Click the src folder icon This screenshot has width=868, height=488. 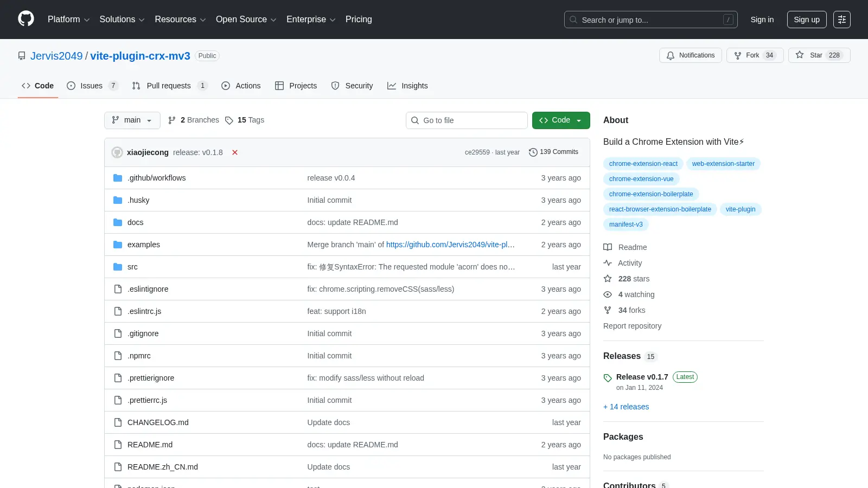tap(118, 267)
